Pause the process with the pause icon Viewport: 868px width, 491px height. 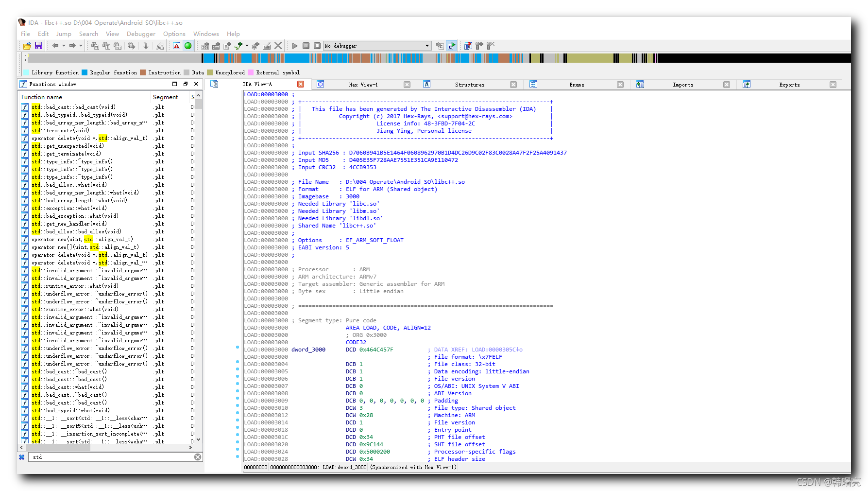pos(306,45)
